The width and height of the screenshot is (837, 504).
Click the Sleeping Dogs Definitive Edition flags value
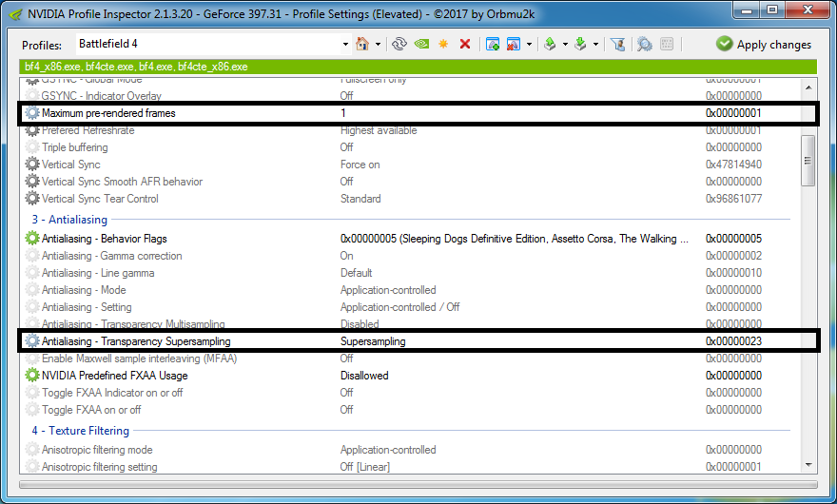click(514, 239)
